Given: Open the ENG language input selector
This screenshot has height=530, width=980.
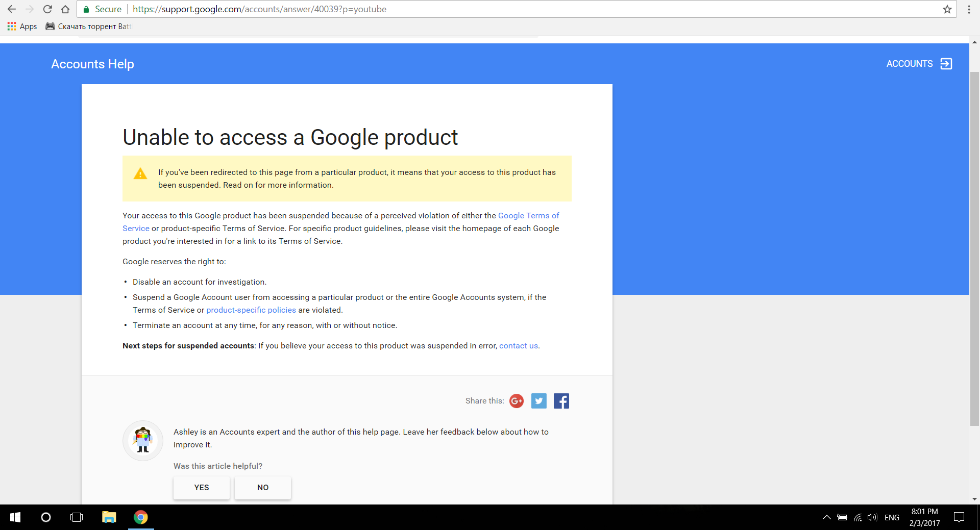Looking at the screenshot, I should (x=892, y=517).
